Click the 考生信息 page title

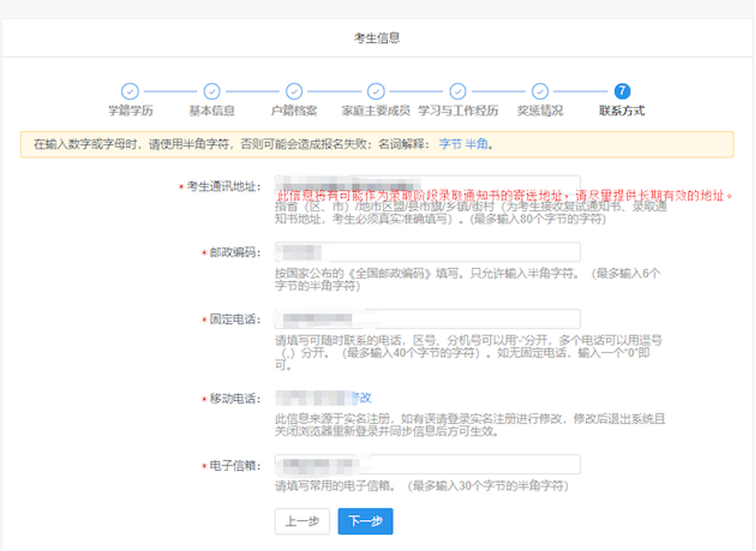point(377,38)
